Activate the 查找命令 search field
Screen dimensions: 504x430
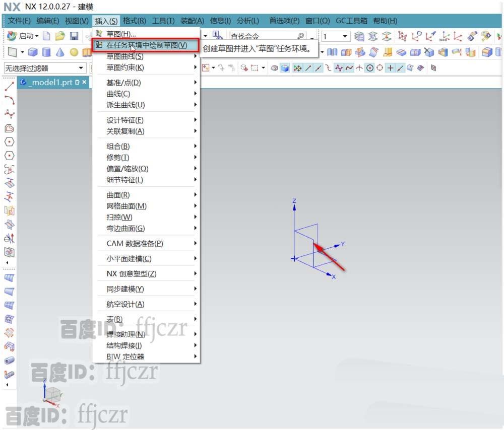257,36
